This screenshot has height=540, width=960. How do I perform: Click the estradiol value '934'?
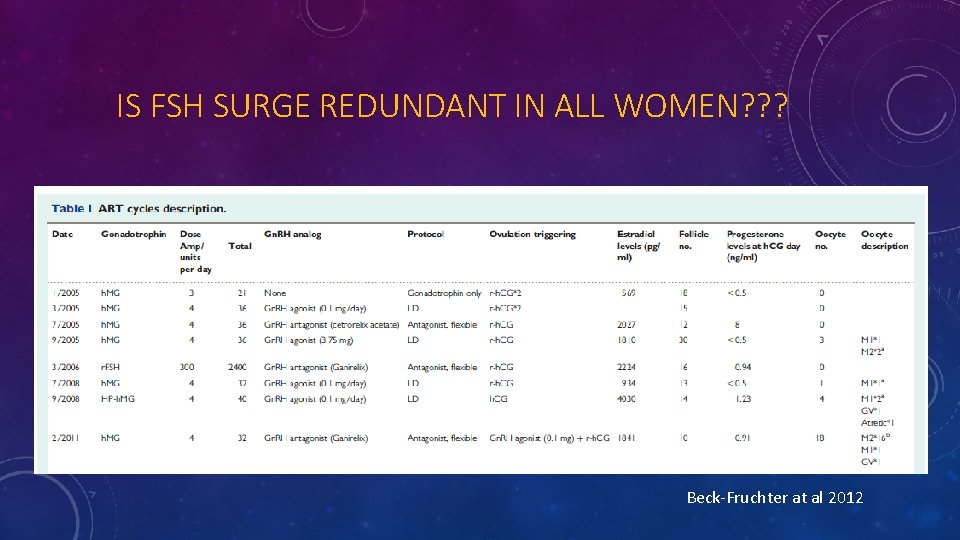[x=628, y=383]
